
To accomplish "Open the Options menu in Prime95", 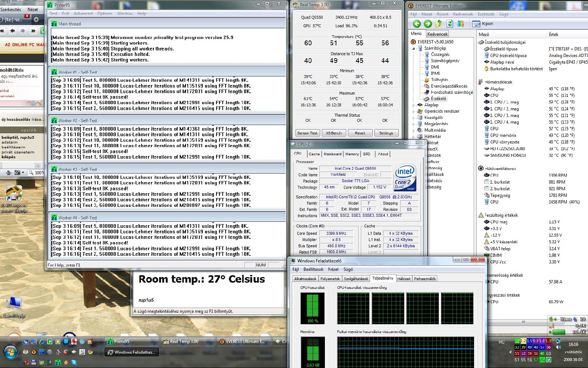I will [x=105, y=14].
